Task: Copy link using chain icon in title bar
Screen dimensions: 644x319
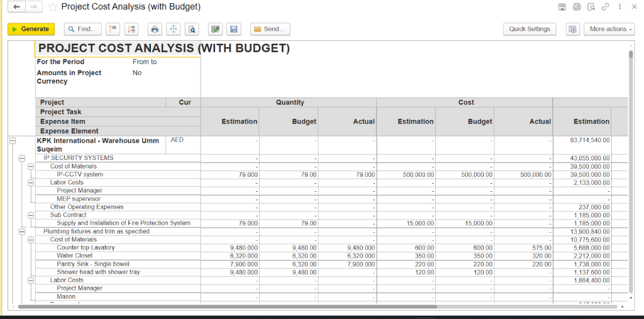Action: (x=605, y=7)
